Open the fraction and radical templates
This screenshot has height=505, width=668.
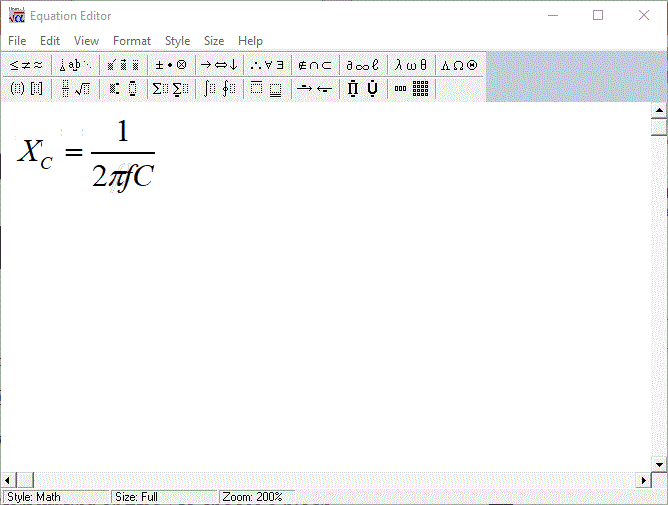(75, 89)
